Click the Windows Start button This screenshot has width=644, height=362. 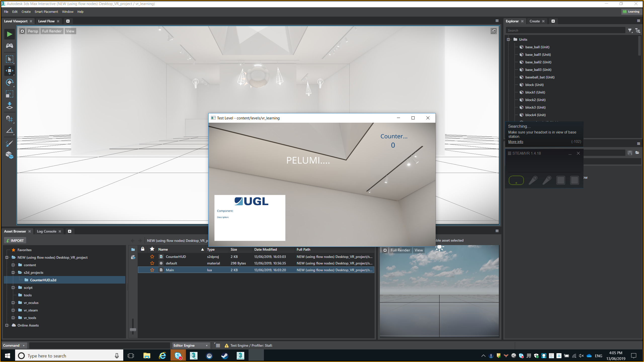coord(8,356)
